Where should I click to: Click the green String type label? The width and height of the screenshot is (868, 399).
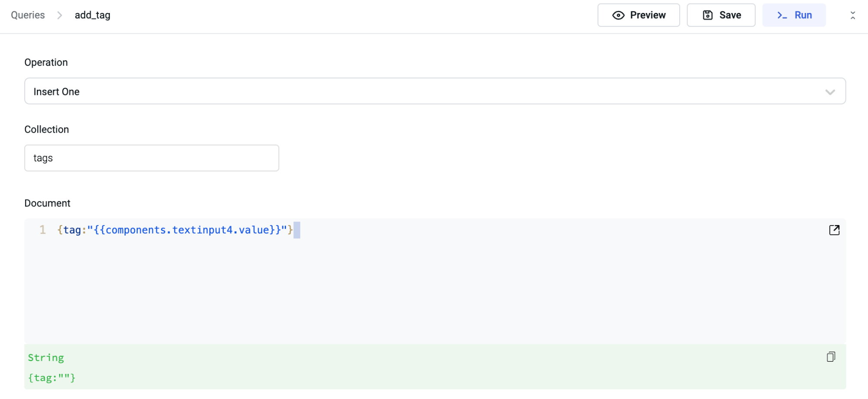pos(46,358)
